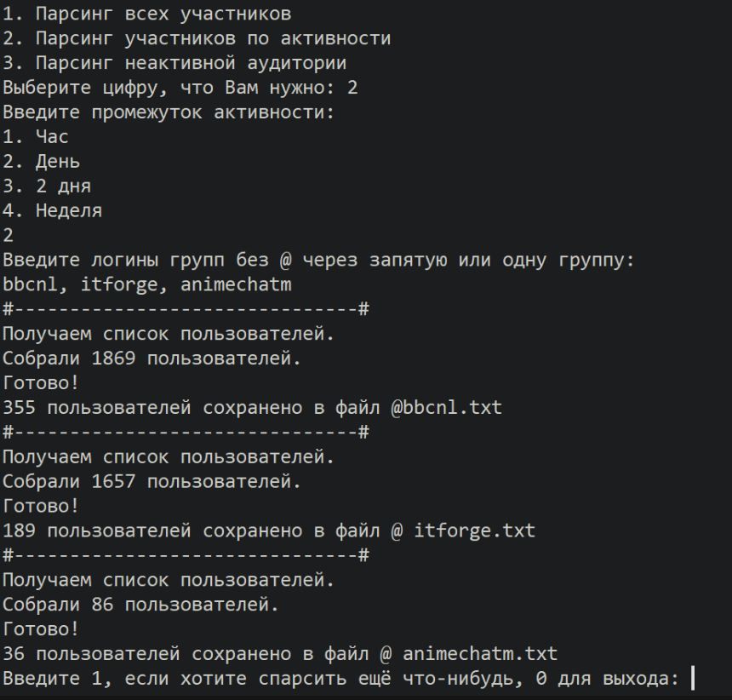Click the animechatm.txt file name

[480, 655]
